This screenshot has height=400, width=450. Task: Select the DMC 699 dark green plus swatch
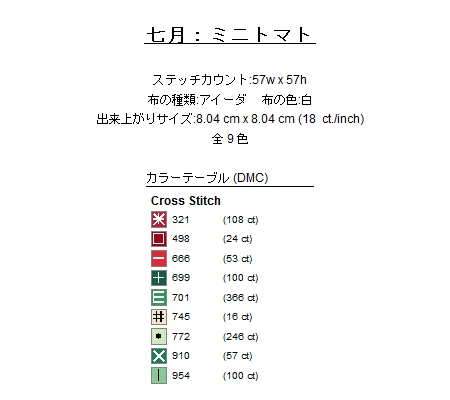[159, 278]
